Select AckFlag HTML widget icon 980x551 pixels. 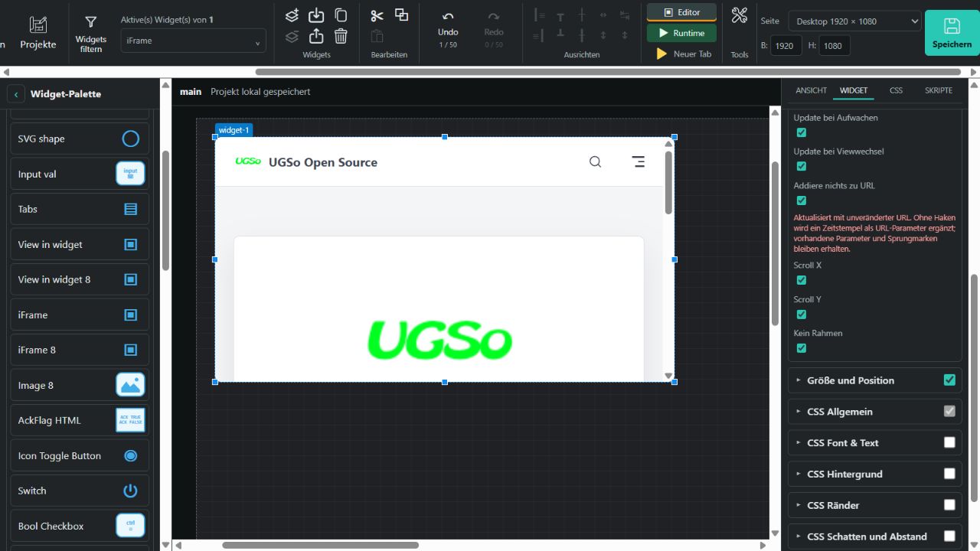click(130, 420)
